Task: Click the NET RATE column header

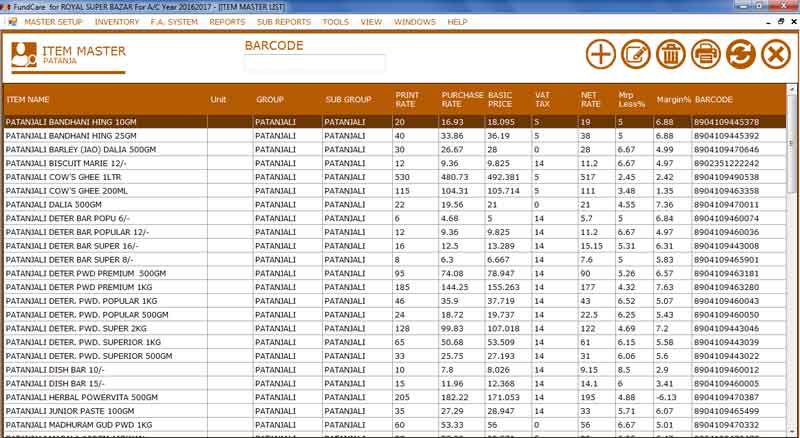Action: (590, 100)
